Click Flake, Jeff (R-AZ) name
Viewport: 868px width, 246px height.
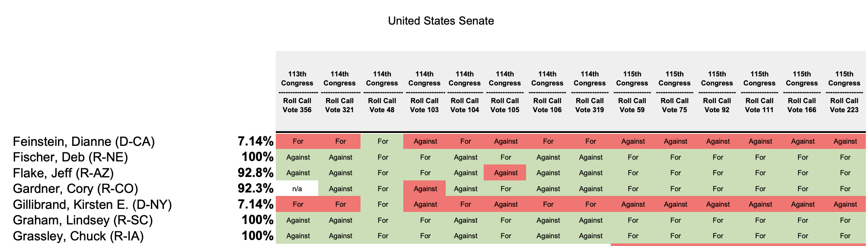pyautogui.click(x=64, y=173)
